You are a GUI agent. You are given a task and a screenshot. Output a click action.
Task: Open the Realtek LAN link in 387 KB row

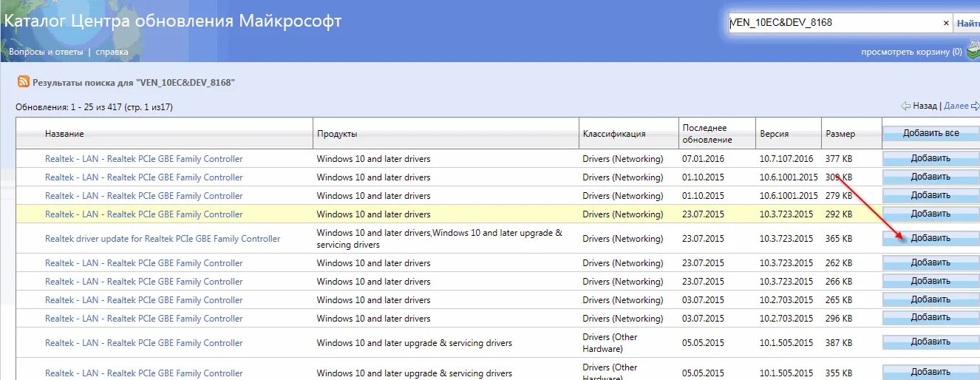point(143,343)
